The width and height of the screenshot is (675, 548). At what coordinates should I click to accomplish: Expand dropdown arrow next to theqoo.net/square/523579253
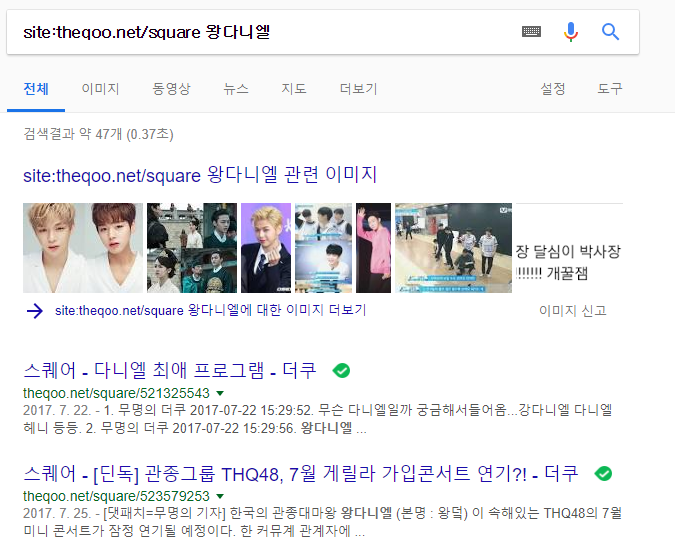[x=220, y=496]
